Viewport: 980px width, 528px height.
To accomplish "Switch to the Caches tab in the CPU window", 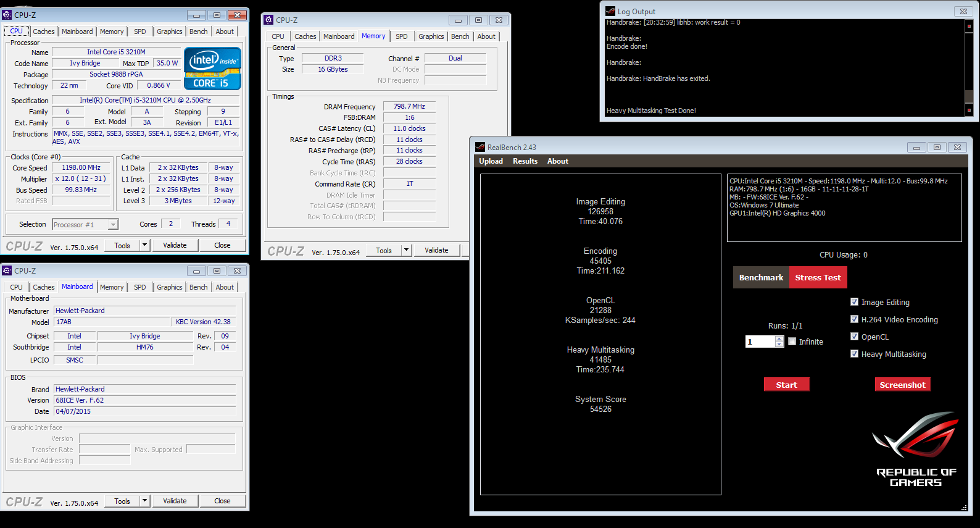I will [x=44, y=31].
